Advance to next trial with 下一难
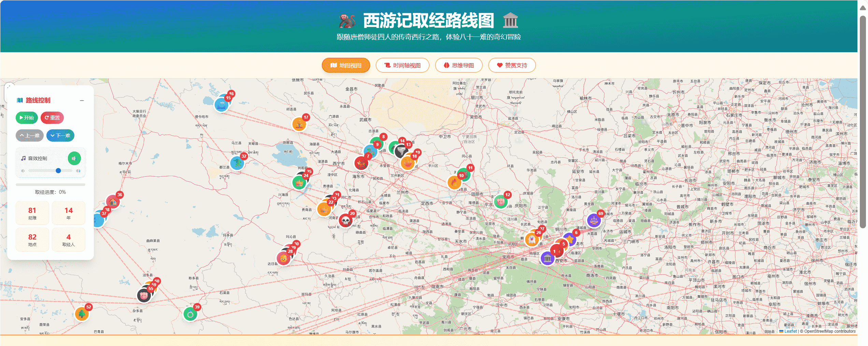The width and height of the screenshot is (868, 346). pyautogui.click(x=60, y=135)
